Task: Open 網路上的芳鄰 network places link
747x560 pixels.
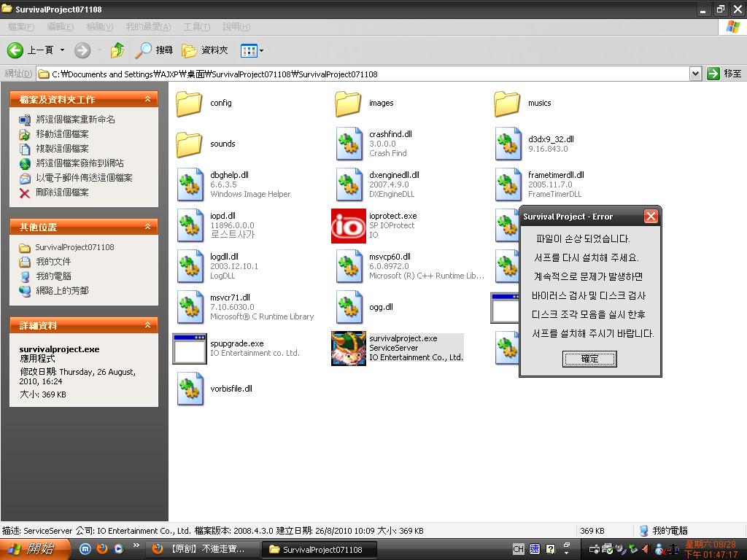Action: (54, 290)
